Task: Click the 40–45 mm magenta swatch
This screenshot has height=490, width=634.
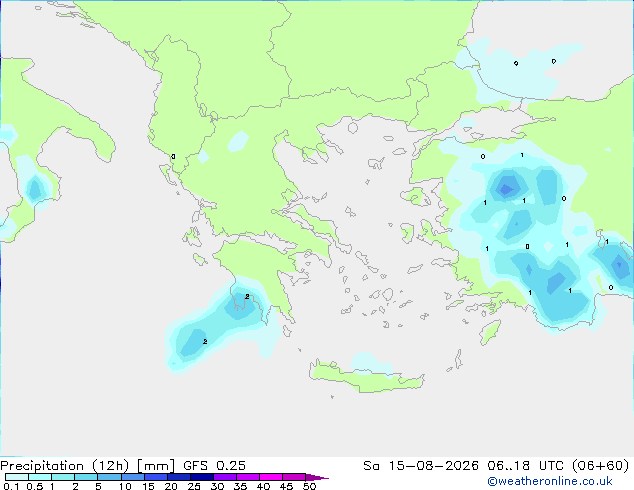Action: click(271, 477)
